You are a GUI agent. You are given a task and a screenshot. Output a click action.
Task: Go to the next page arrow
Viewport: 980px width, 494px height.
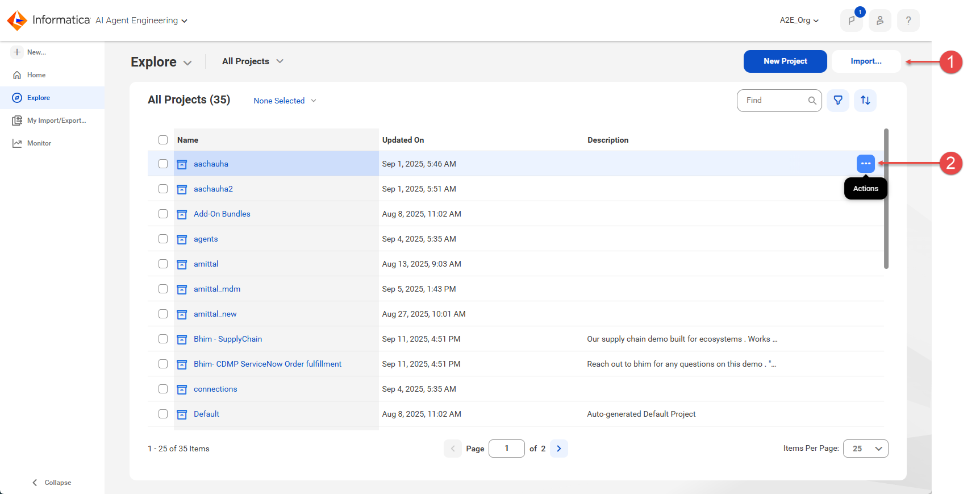pos(559,449)
